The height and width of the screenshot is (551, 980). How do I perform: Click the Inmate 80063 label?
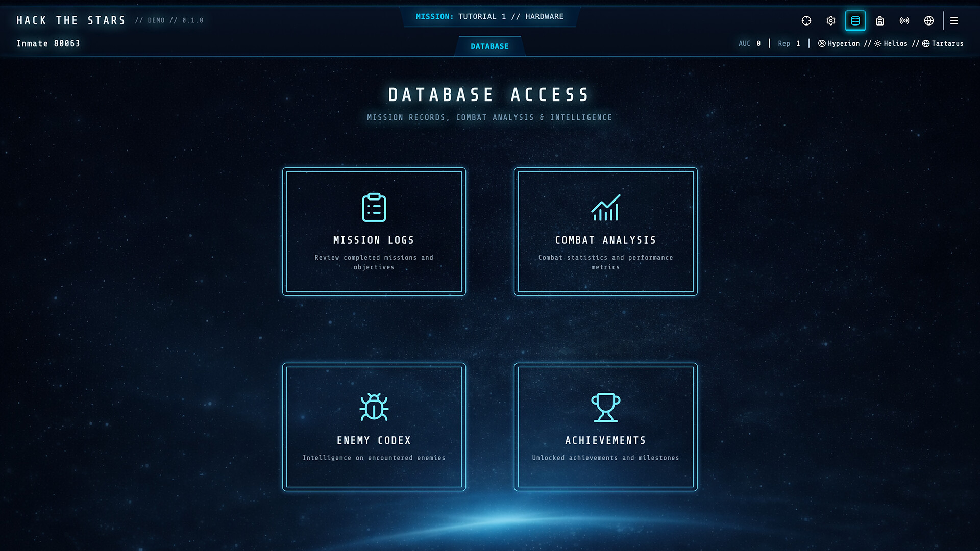pyautogui.click(x=48, y=43)
